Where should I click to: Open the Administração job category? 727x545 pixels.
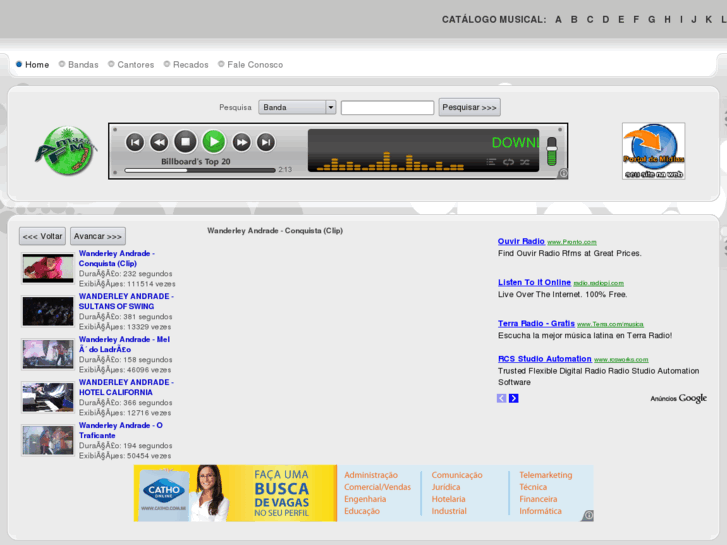pos(371,475)
